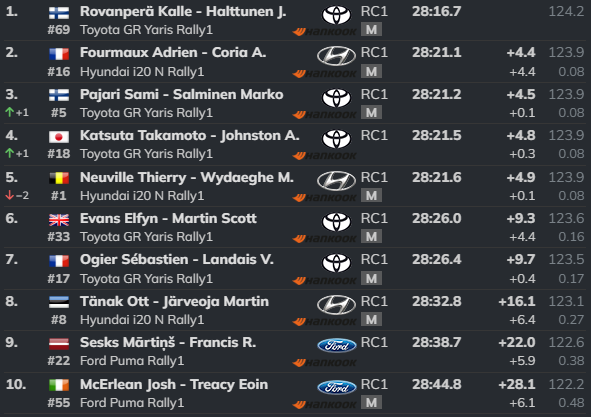Click the M badge in Rovanperä's row
591x417 pixels.
(x=371, y=29)
